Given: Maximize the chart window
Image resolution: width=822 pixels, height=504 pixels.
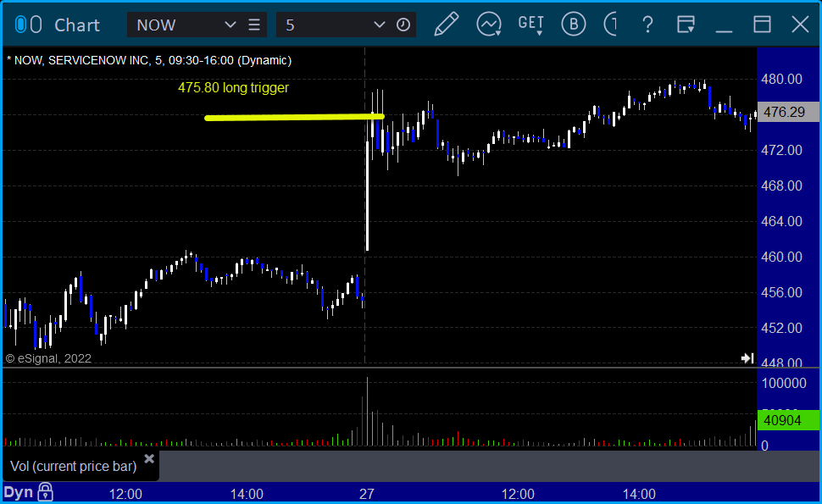Looking at the screenshot, I should [x=762, y=24].
